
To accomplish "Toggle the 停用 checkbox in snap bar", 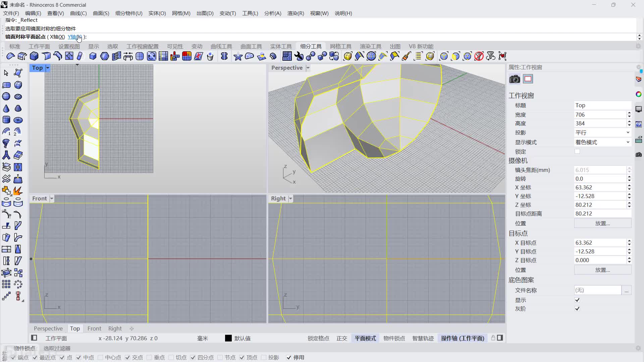I will pyautogui.click(x=289, y=358).
